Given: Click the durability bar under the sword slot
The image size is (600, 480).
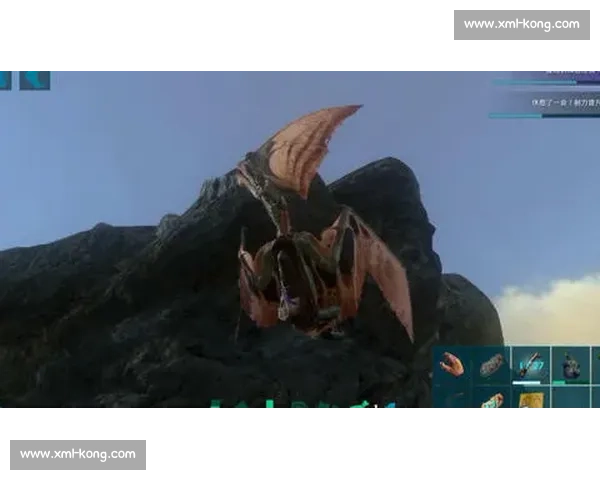Looking at the screenshot, I should pyautogui.click(x=527, y=382).
